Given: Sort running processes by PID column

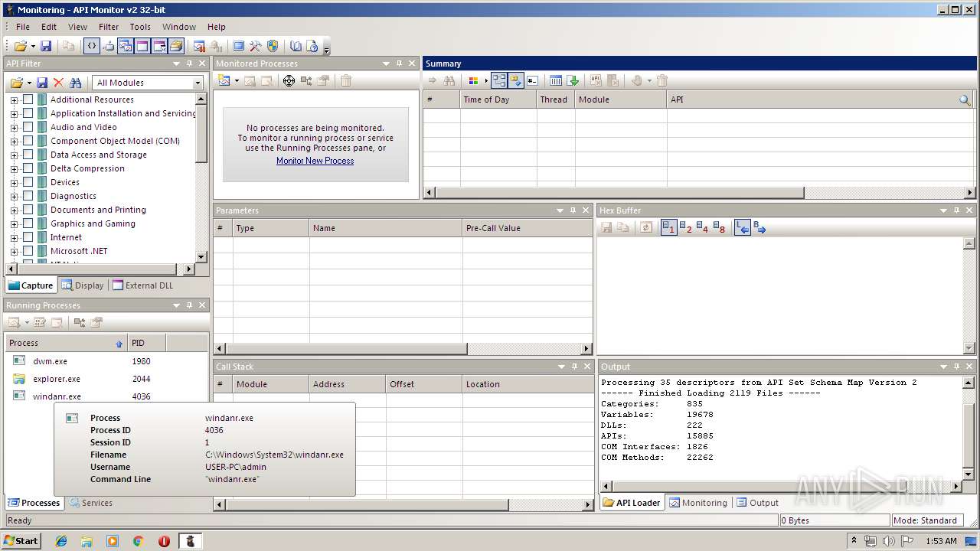Looking at the screenshot, I should [146, 343].
